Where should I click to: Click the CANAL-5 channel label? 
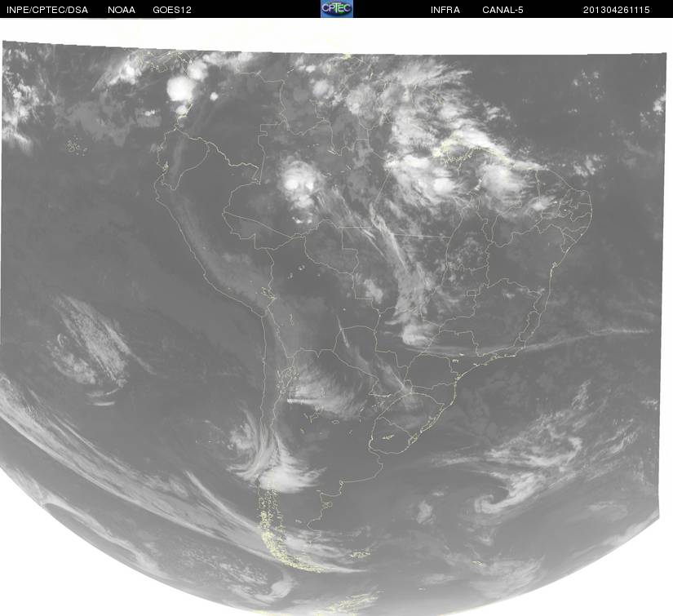[x=503, y=10]
